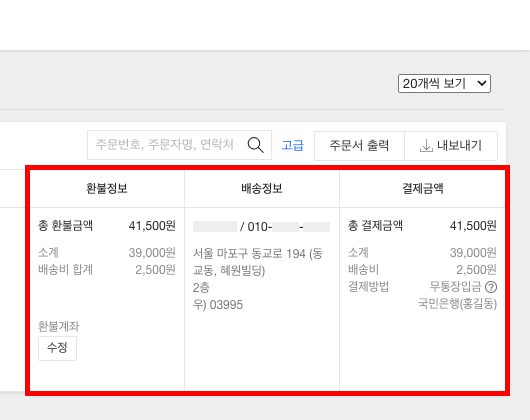Open the 20개씩 보기 dropdown
The width and height of the screenshot is (530, 420).
coord(444,83)
